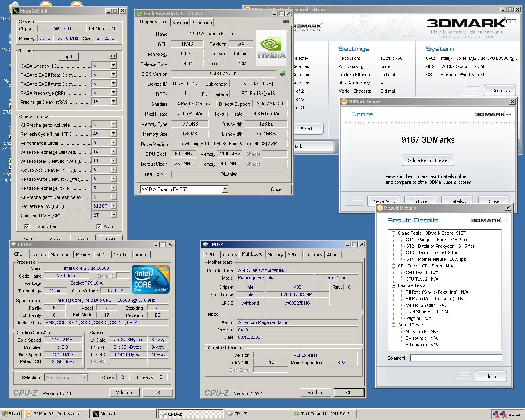Click the To Excel button
The width and height of the screenshot is (525, 420).
point(420,201)
